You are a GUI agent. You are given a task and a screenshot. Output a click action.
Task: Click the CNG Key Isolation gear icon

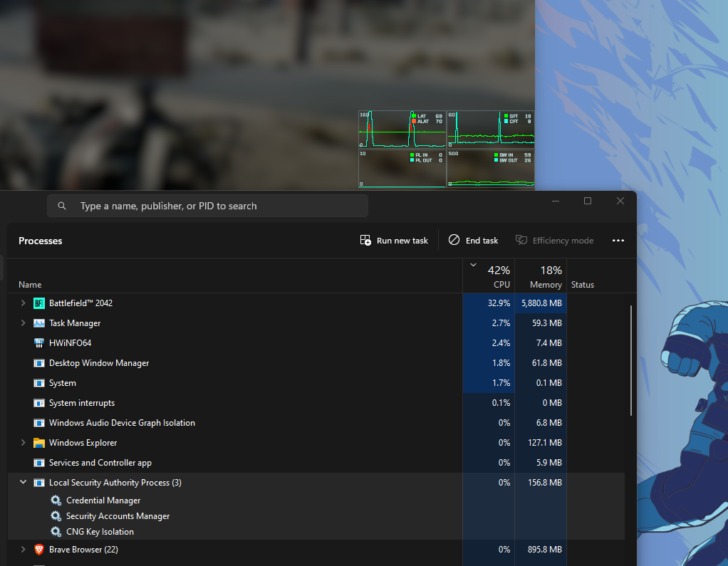[x=56, y=532]
